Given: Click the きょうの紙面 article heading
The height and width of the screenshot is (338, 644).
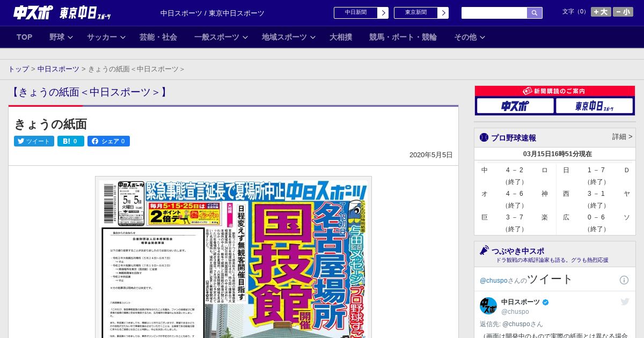Looking at the screenshot, I should coord(50,124).
